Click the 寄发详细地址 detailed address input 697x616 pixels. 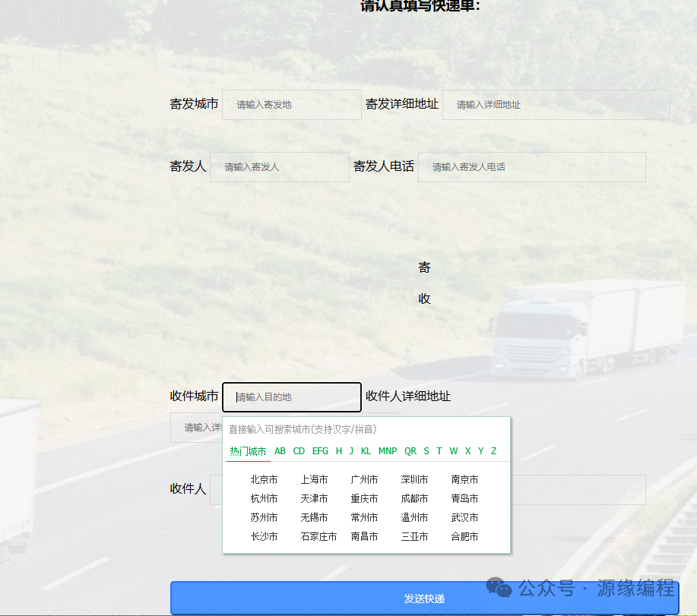coord(556,105)
